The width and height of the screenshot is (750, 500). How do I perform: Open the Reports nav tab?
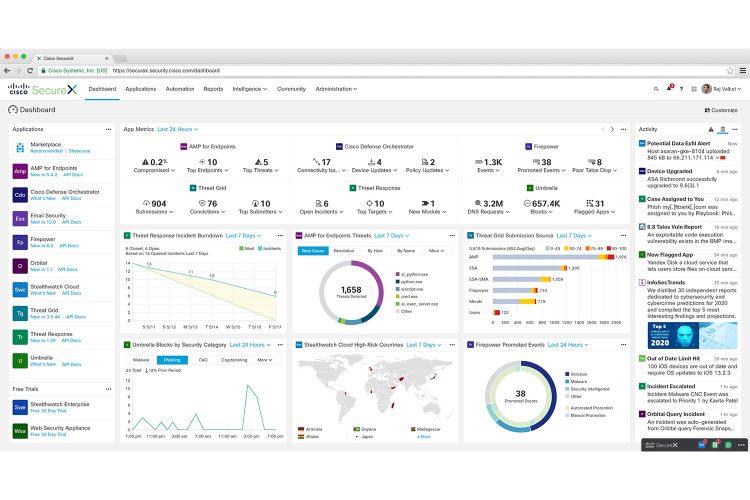tap(213, 89)
